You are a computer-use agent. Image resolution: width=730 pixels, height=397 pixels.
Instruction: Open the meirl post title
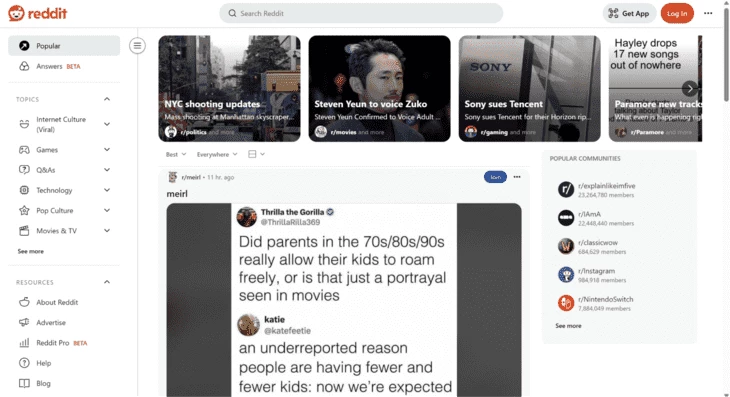point(177,194)
